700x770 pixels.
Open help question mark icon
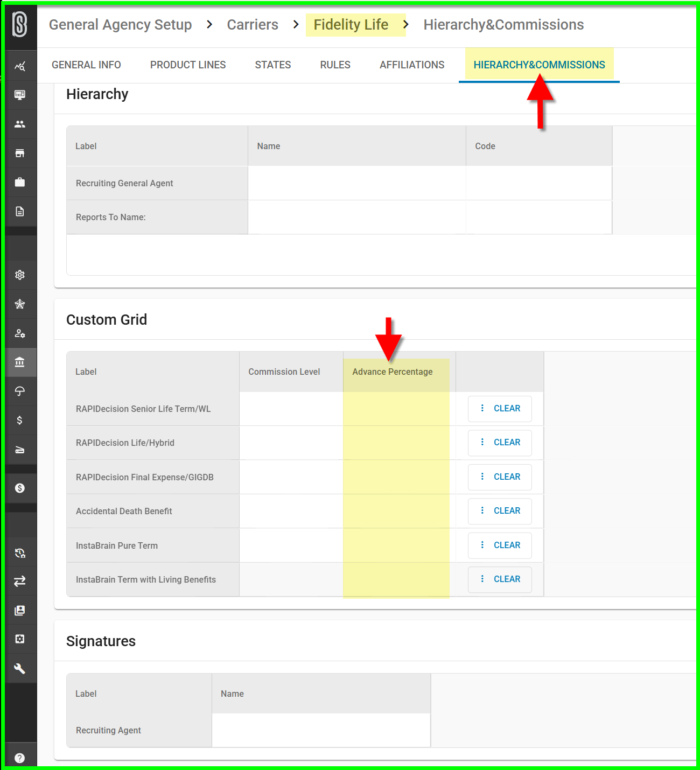(x=20, y=758)
